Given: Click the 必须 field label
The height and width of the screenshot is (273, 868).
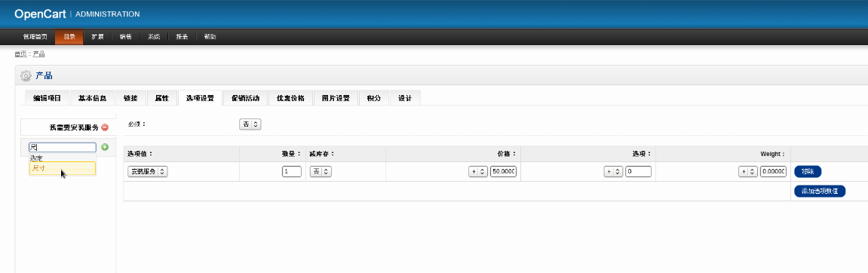Looking at the screenshot, I should tap(136, 124).
